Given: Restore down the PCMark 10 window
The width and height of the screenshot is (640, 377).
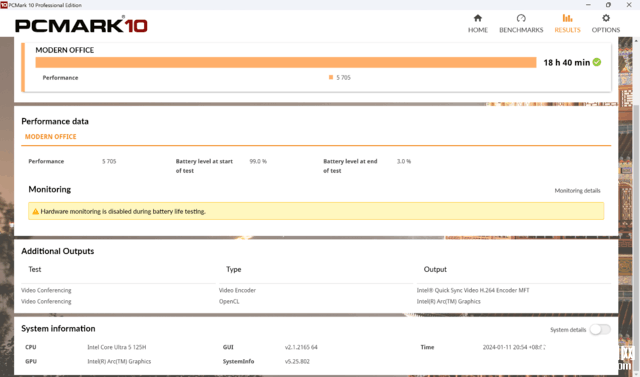Looking at the screenshot, I should [608, 5].
